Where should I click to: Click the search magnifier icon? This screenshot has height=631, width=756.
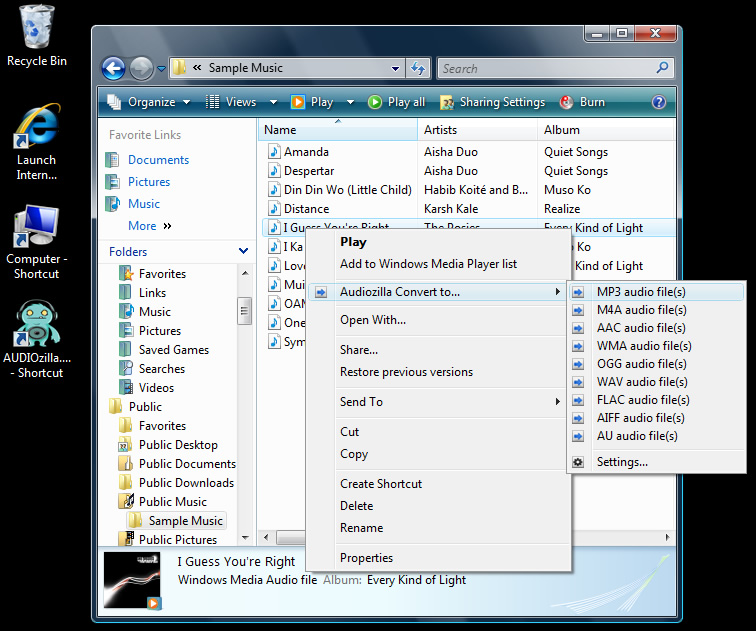point(662,68)
